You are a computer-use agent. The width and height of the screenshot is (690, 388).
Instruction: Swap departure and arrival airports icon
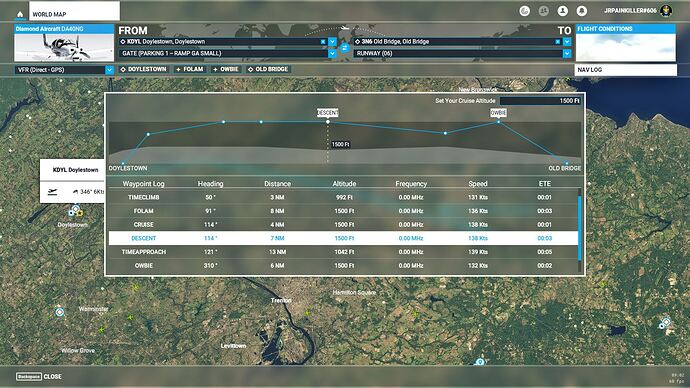click(x=345, y=48)
